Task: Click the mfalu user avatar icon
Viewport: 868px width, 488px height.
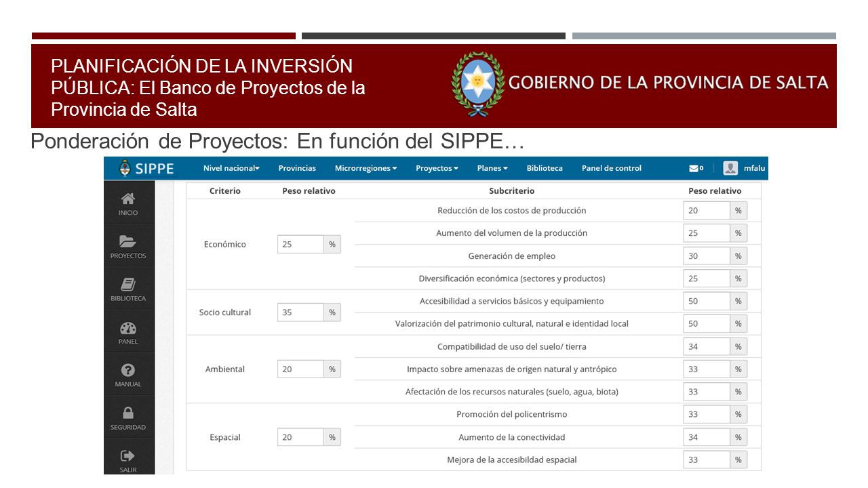Action: click(x=730, y=168)
